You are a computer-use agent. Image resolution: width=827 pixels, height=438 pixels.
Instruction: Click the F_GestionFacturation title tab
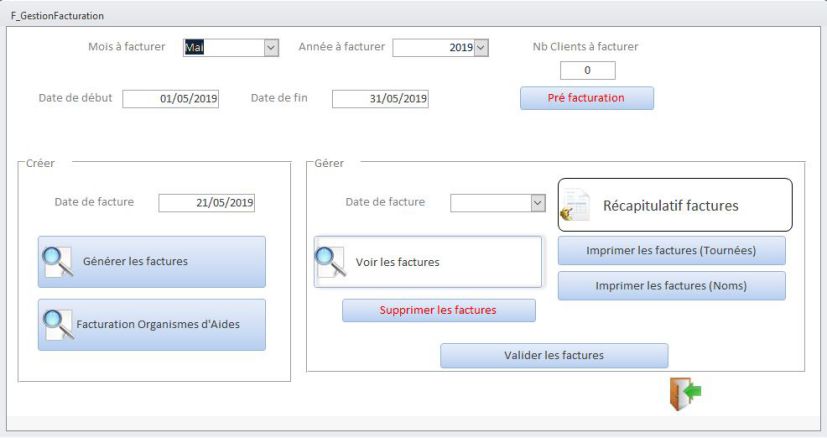click(57, 17)
